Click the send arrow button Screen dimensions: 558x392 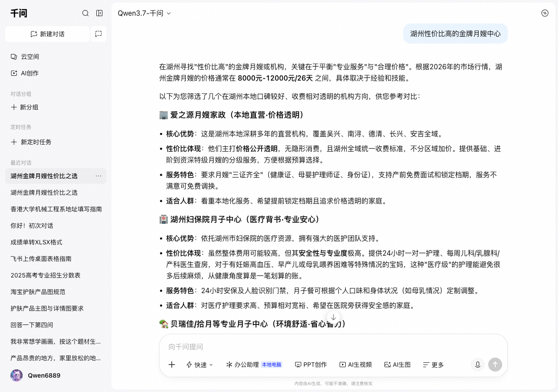pyautogui.click(x=495, y=365)
